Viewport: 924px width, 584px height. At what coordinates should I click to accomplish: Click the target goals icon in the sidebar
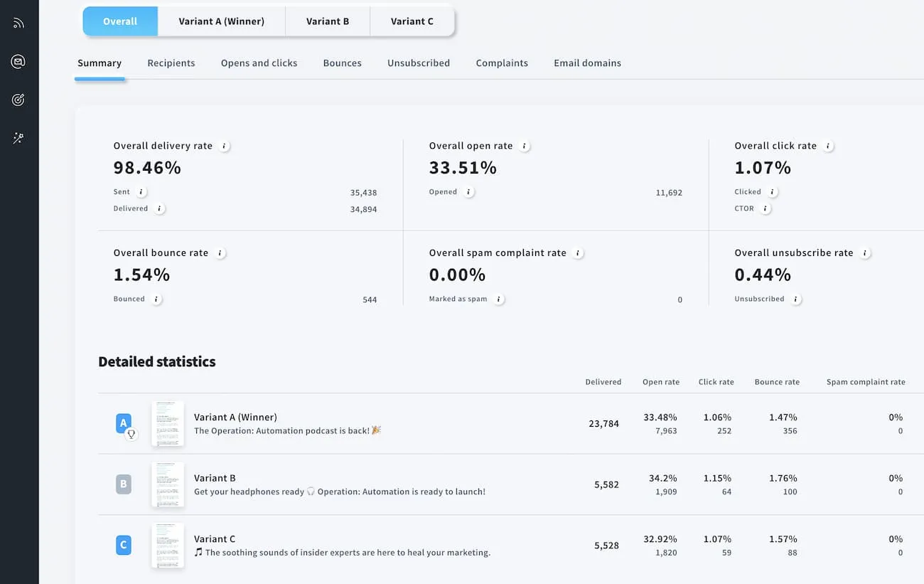(18, 100)
